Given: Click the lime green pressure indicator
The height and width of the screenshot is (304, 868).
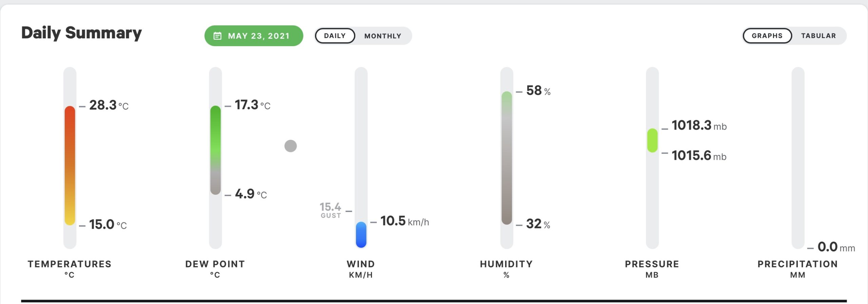Looking at the screenshot, I should click(x=652, y=140).
